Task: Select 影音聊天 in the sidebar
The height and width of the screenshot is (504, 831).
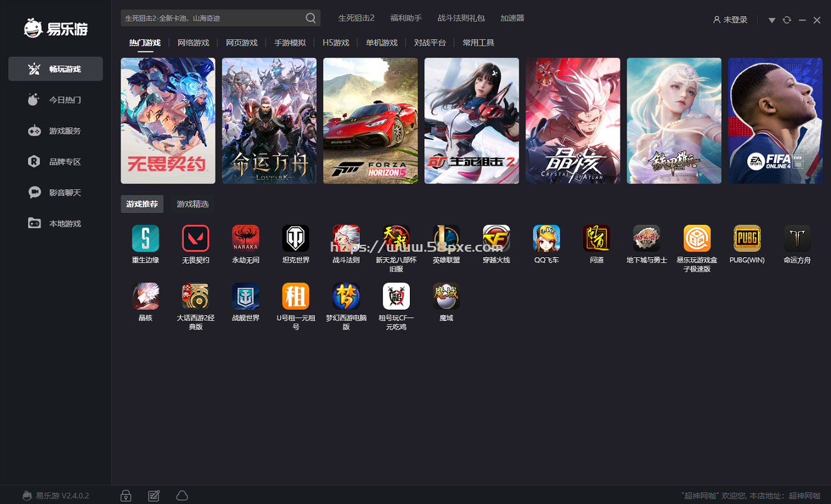Action: tap(56, 192)
